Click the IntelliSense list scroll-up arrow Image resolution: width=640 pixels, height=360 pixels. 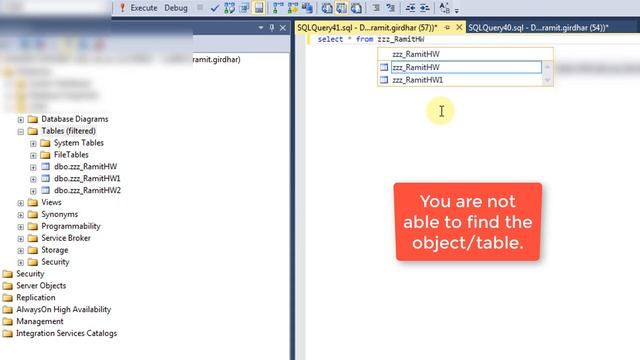[x=548, y=67]
